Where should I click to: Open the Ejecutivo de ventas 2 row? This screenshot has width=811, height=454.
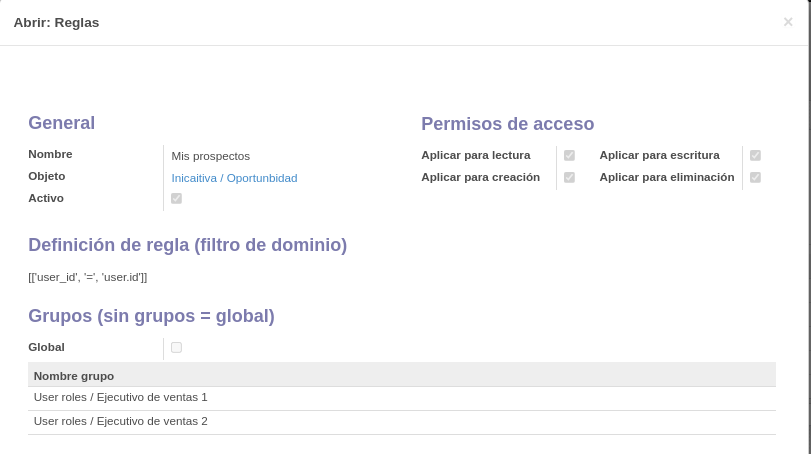click(402, 422)
